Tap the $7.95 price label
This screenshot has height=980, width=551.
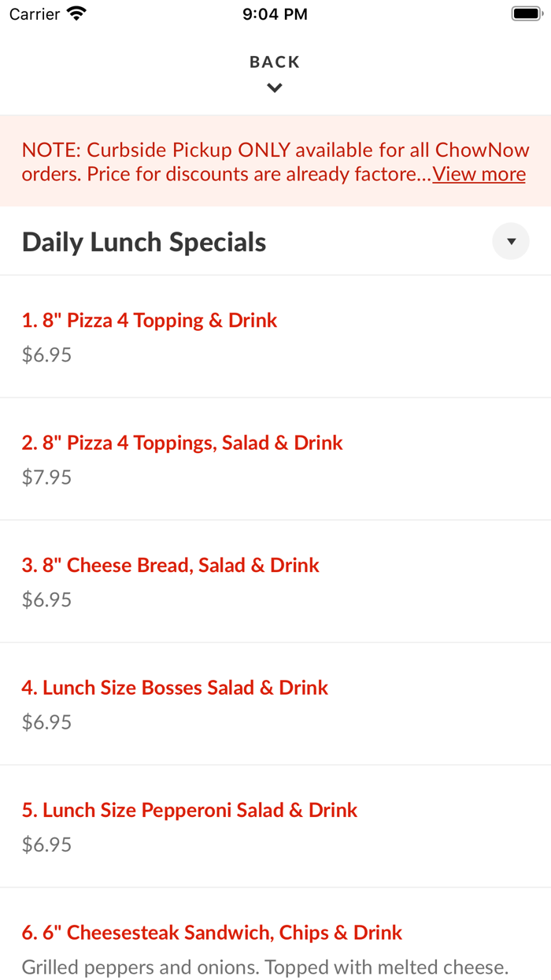(x=46, y=477)
